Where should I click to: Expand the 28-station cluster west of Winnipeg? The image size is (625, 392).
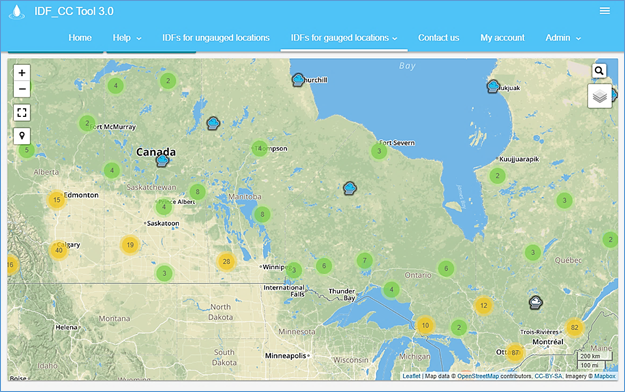point(226,262)
